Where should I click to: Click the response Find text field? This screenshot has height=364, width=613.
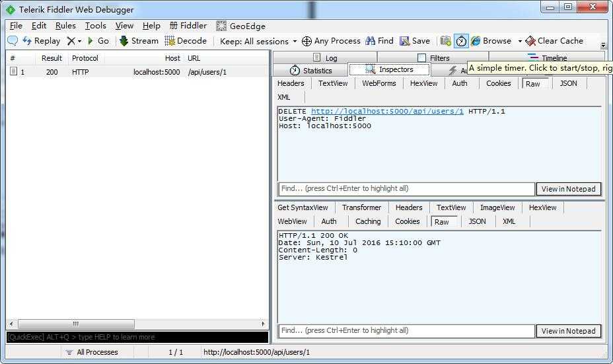406,330
